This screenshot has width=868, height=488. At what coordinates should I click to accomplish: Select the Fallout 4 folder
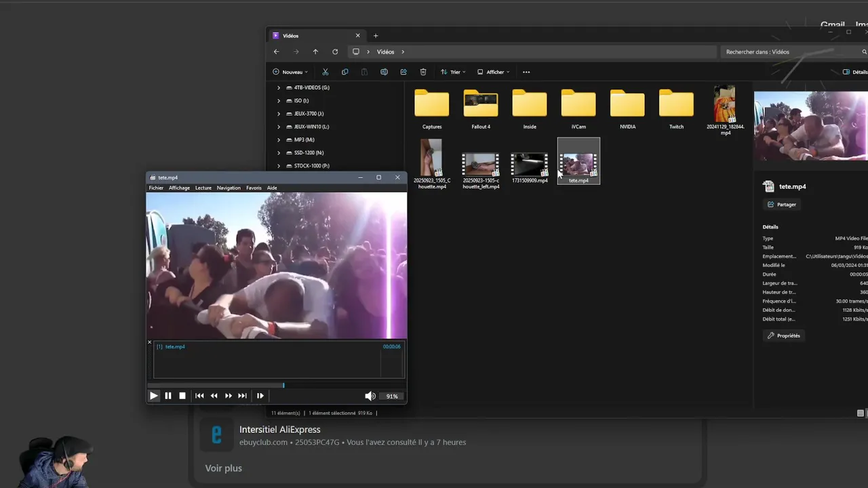(x=481, y=108)
